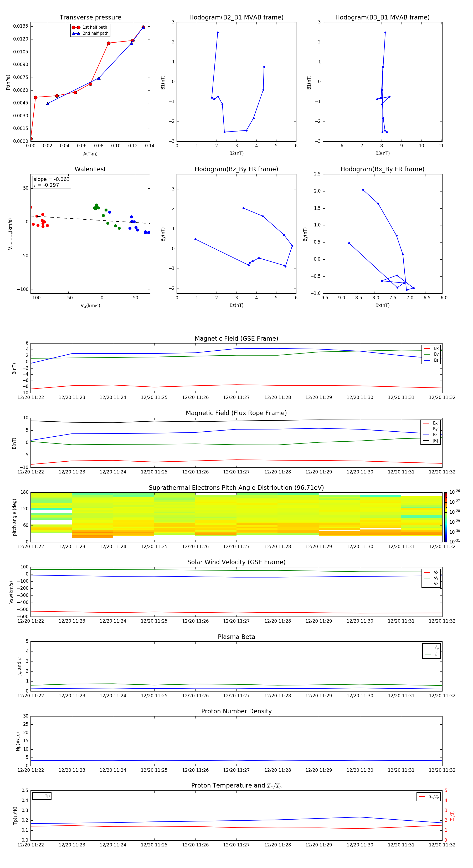473x868 pixels.
Task: Click the By entry in the GSE magnetic field legend
Action: coord(431,354)
